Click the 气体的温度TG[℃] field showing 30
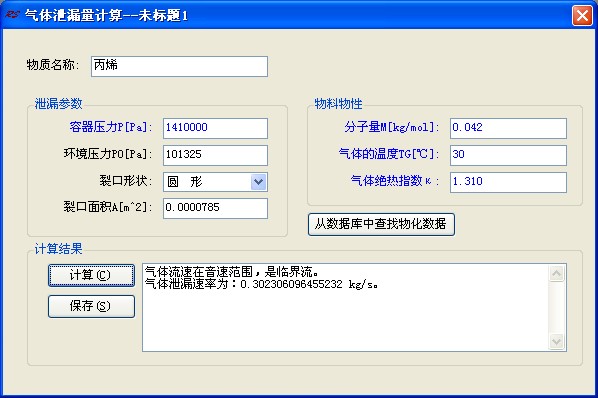Screen dimensions: 598x398 (508, 155)
